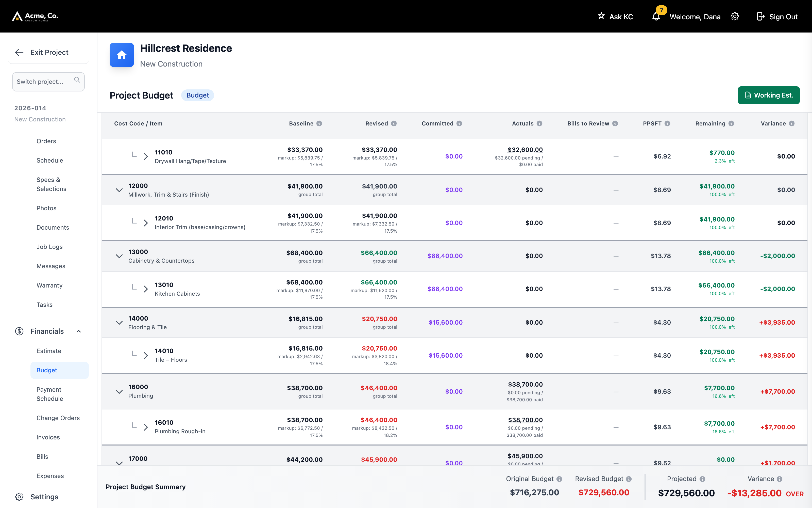The height and width of the screenshot is (508, 812).
Task: Expand the 13010 Kitchen Cabinets row
Action: tap(146, 289)
